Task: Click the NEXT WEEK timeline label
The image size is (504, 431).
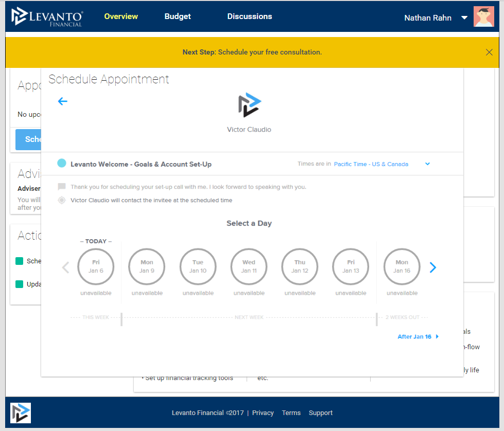Action: (x=249, y=317)
